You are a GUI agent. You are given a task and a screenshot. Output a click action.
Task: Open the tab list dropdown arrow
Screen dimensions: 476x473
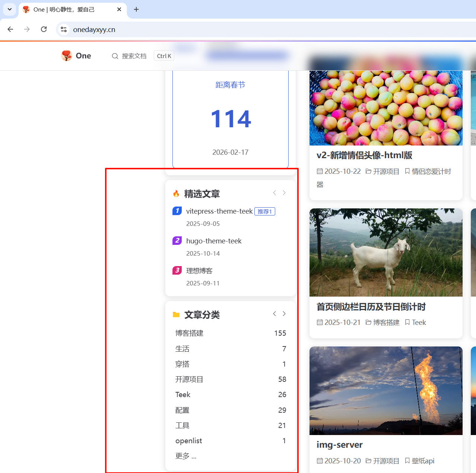(x=10, y=9)
